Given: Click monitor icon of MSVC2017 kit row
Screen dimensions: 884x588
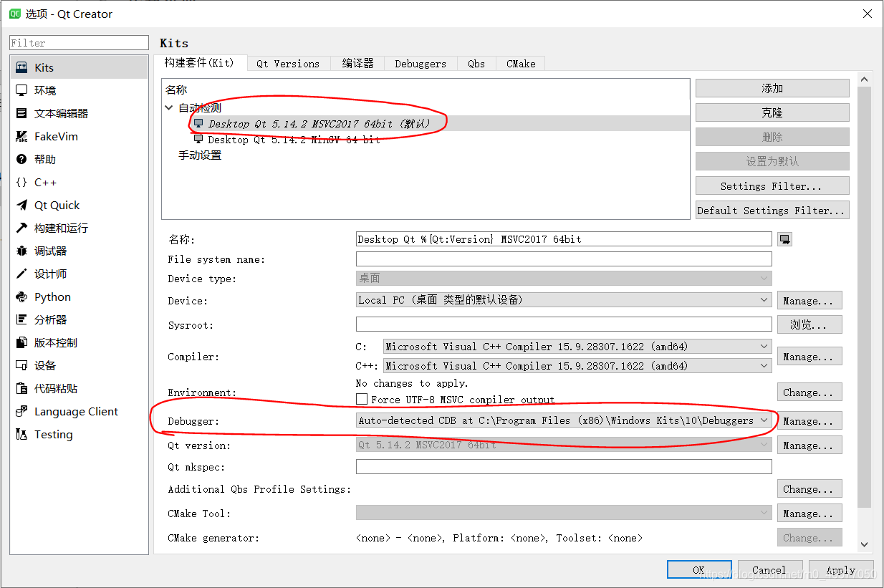Looking at the screenshot, I should 198,123.
